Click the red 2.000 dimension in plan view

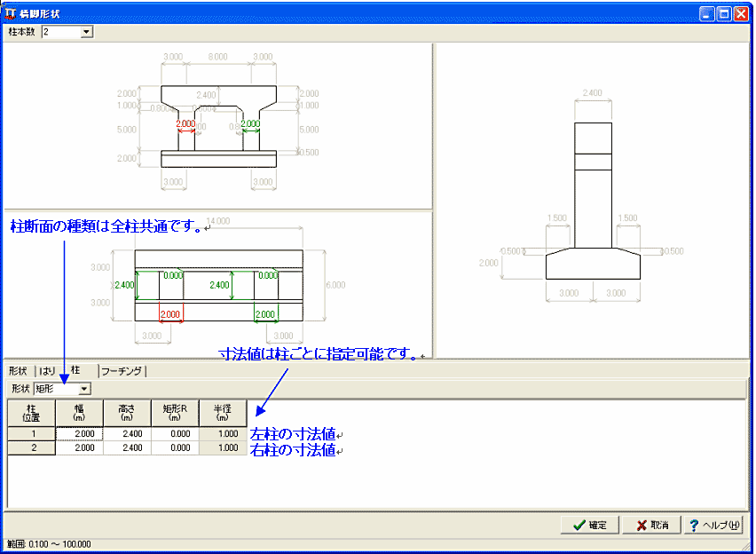(x=170, y=314)
